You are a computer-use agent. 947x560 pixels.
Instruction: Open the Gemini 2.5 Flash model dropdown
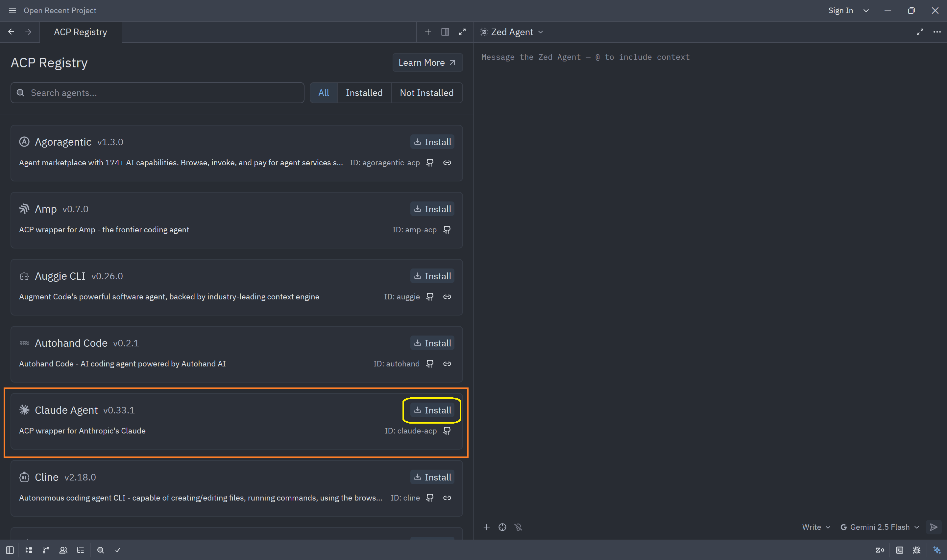[880, 527]
